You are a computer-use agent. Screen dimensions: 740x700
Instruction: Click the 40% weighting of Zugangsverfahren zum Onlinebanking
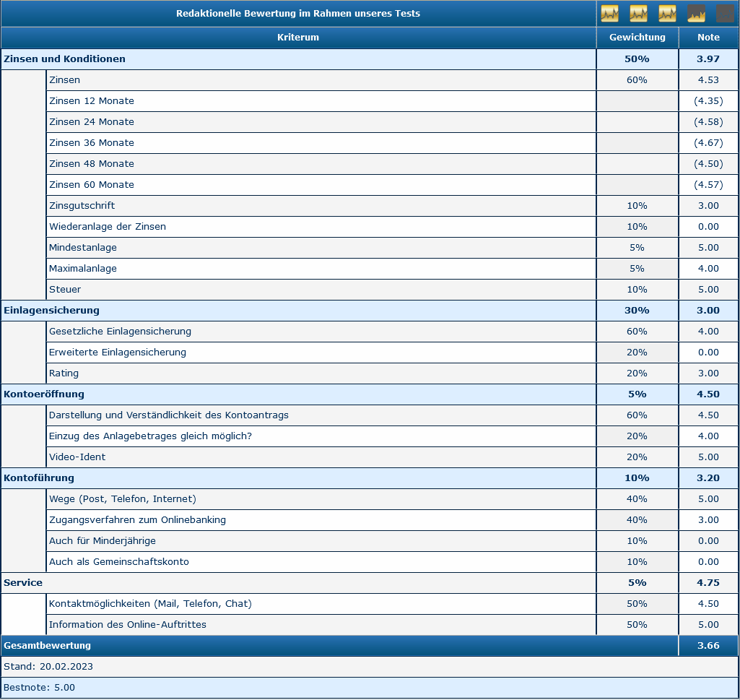coord(637,520)
